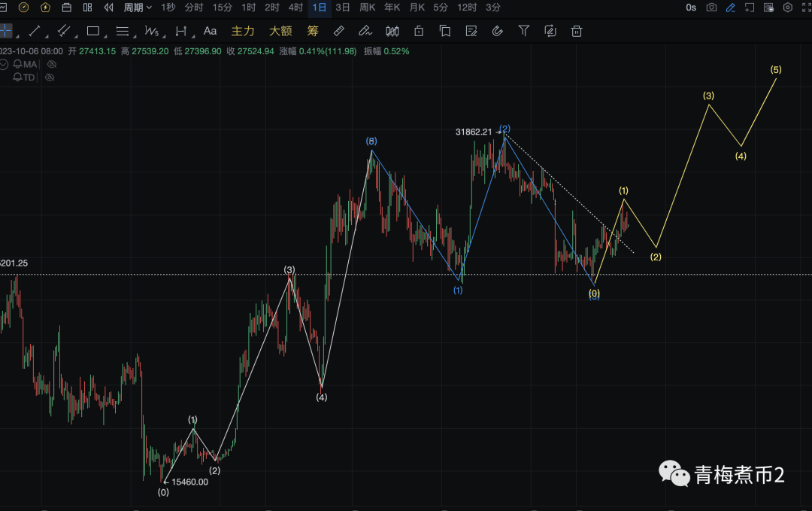The height and width of the screenshot is (511, 812).
Task: Select the rectangle shape tool
Action: (93, 31)
